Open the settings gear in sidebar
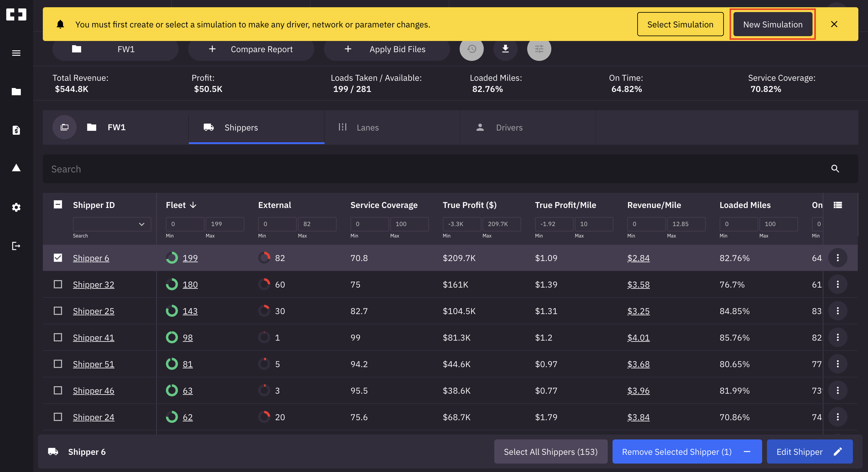The height and width of the screenshot is (472, 868). 16,207
